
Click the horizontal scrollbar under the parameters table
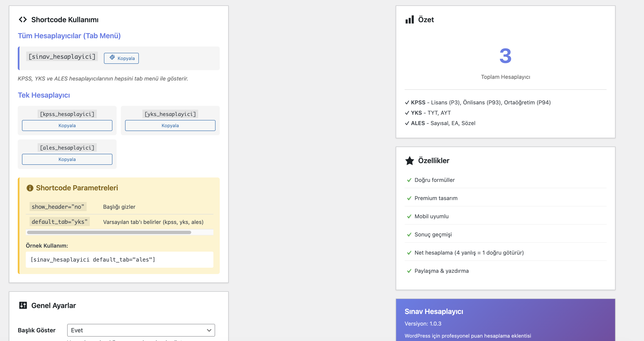pyautogui.click(x=109, y=232)
